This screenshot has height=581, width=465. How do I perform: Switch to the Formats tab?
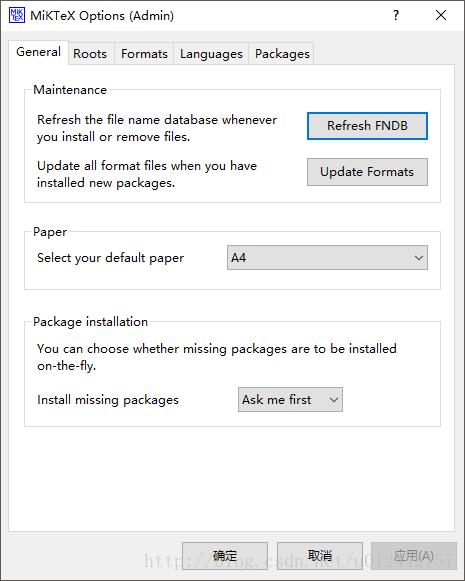[144, 54]
